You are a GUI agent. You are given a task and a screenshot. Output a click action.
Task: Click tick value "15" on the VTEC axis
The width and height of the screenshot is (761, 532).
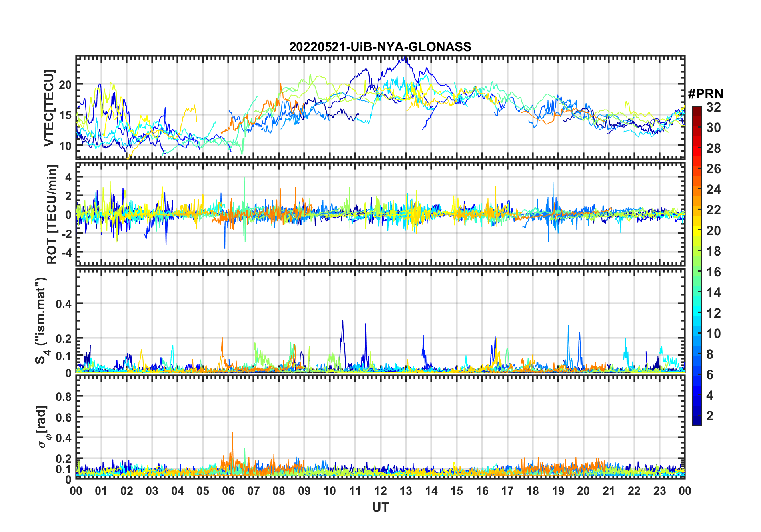[66, 115]
